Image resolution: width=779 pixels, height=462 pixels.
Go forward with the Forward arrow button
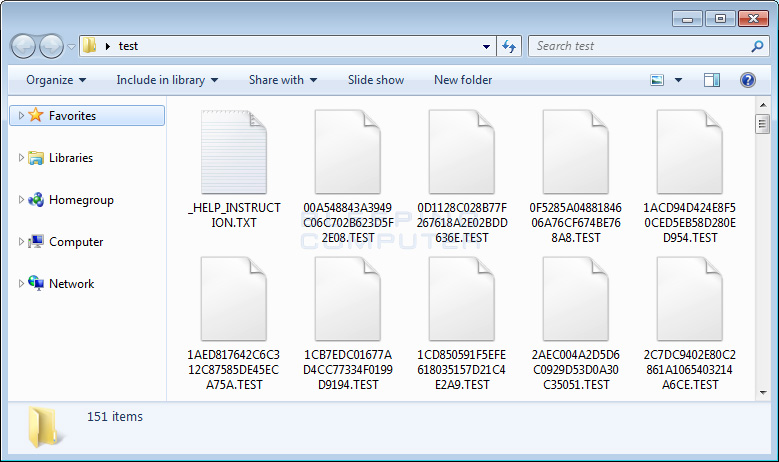(51, 46)
